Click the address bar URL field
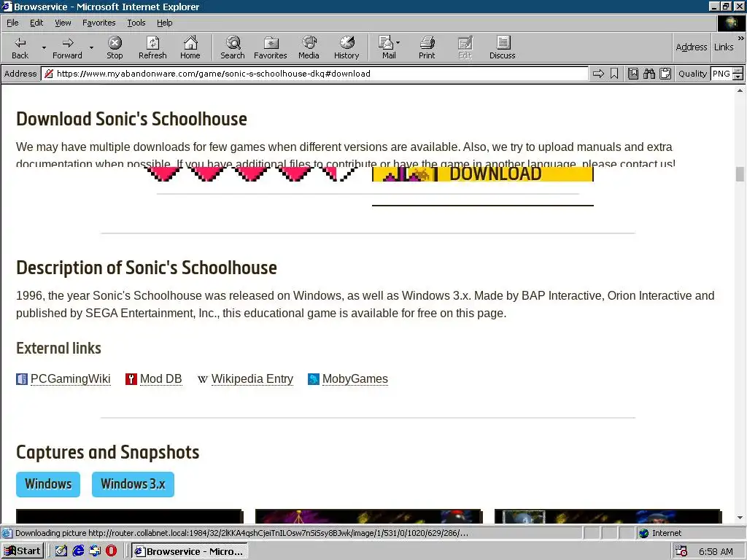Image resolution: width=747 pixels, height=560 pixels. tap(314, 74)
